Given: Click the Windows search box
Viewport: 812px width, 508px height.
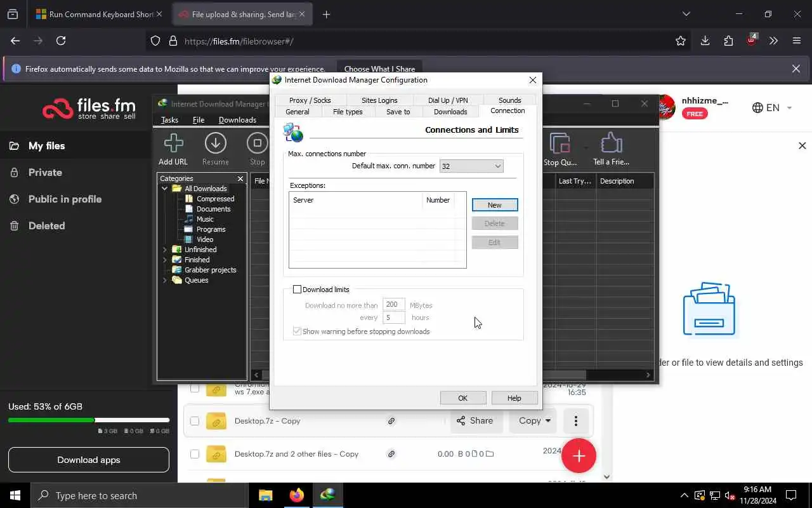Looking at the screenshot, I should (x=139, y=495).
